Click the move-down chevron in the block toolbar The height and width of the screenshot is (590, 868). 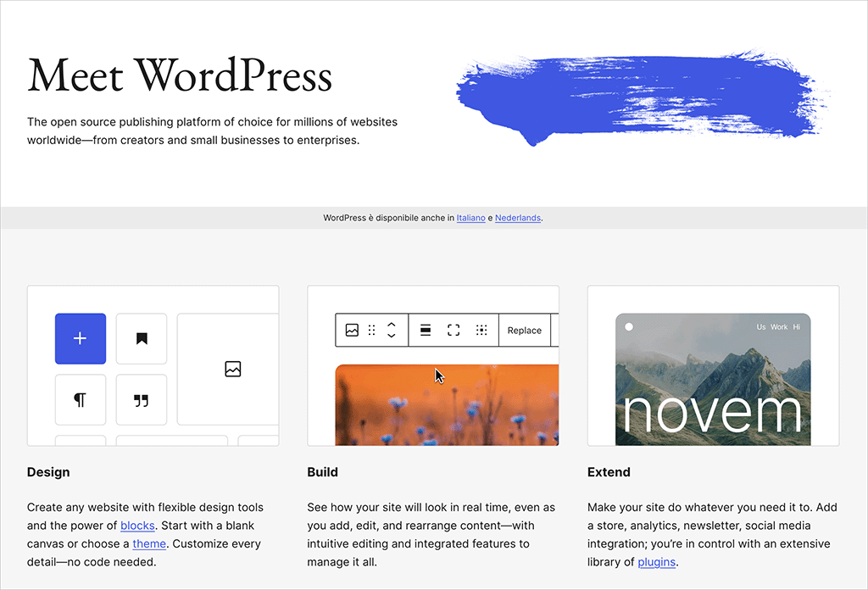pyautogui.click(x=392, y=336)
